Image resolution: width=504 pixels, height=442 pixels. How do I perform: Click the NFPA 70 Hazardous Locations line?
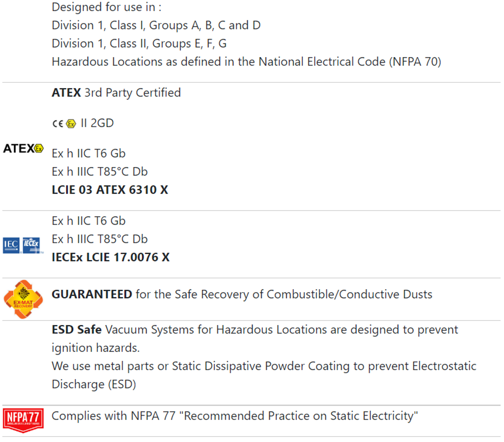pos(246,61)
